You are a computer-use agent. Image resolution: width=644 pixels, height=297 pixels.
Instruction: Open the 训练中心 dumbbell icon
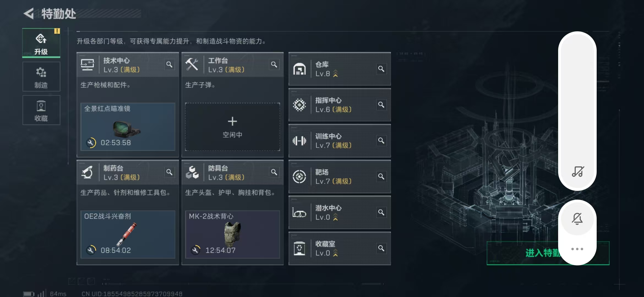point(299,141)
